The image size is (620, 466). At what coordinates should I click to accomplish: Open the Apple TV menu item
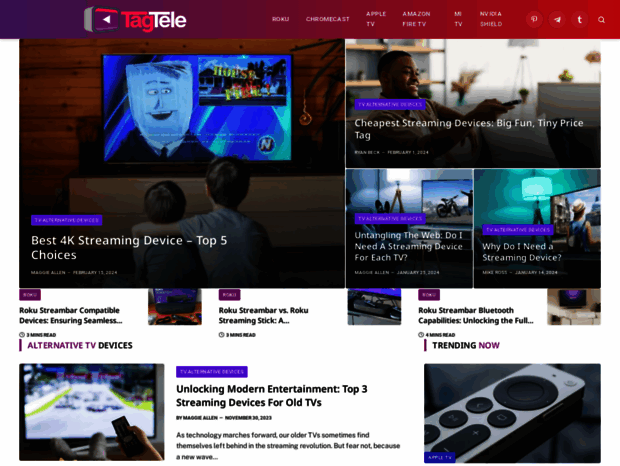click(x=376, y=19)
